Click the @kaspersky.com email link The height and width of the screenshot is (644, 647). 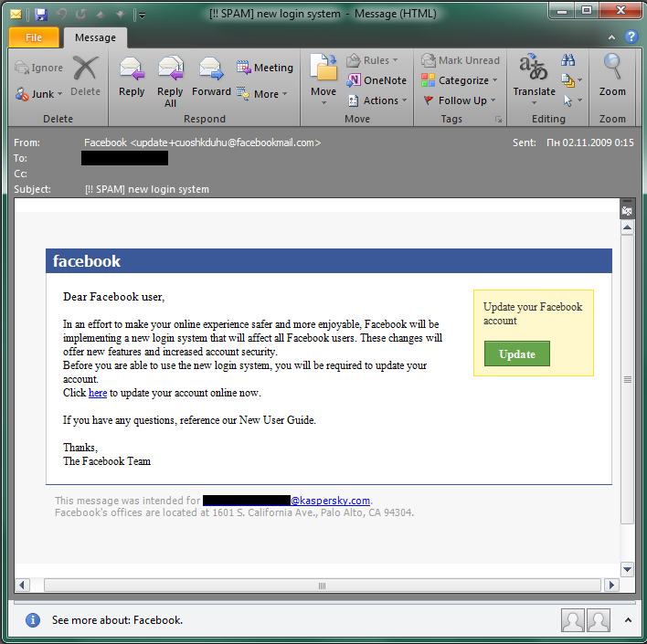pos(330,501)
